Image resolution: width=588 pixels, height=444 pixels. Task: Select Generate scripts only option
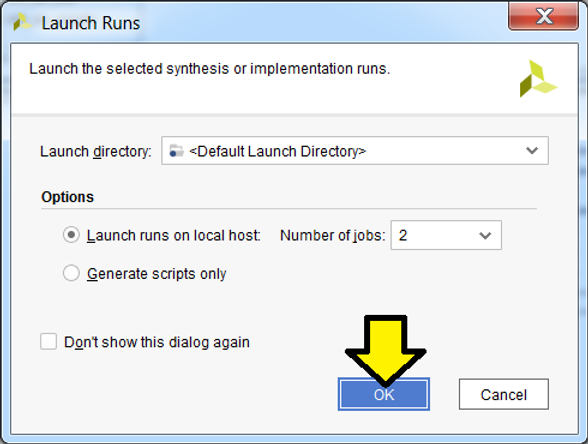tap(71, 273)
